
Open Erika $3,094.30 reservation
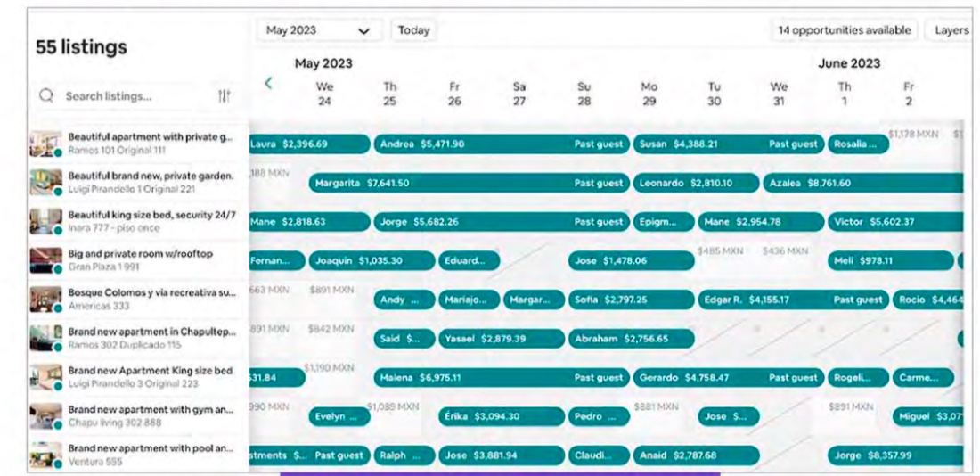click(x=502, y=416)
